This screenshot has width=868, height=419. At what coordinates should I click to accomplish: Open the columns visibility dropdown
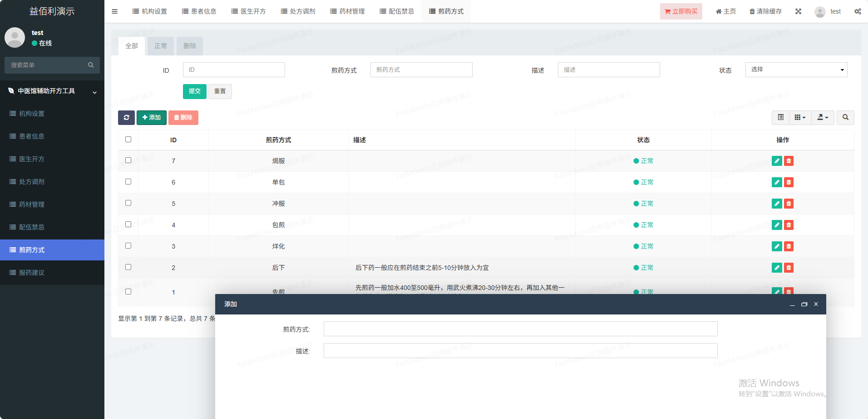(800, 118)
